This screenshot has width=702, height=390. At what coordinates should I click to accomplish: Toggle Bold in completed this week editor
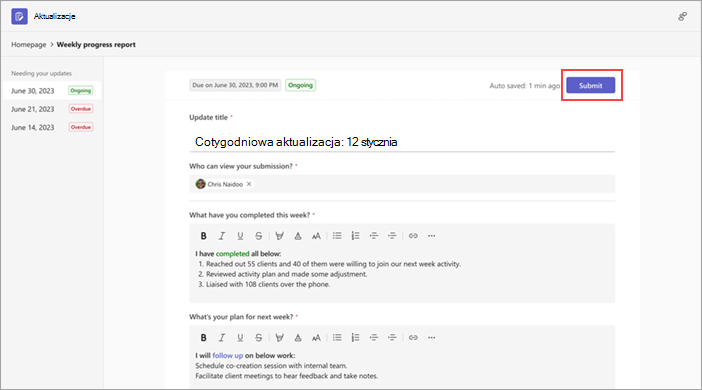(x=203, y=236)
